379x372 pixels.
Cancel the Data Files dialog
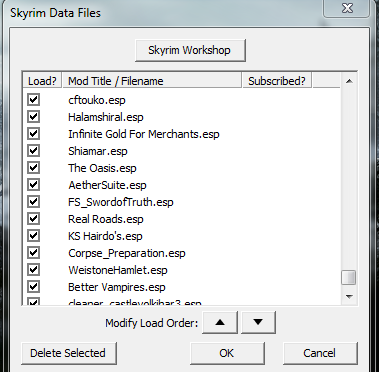tap(320, 353)
